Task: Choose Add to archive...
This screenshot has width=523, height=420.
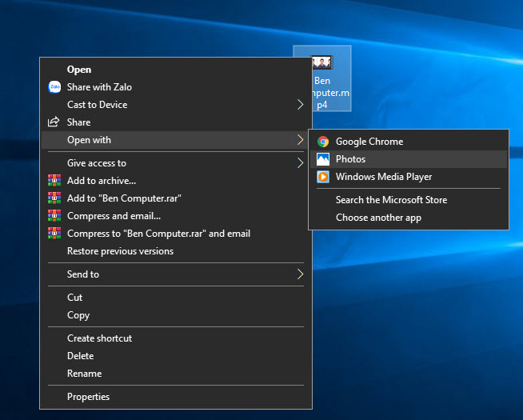Action: pyautogui.click(x=176, y=181)
